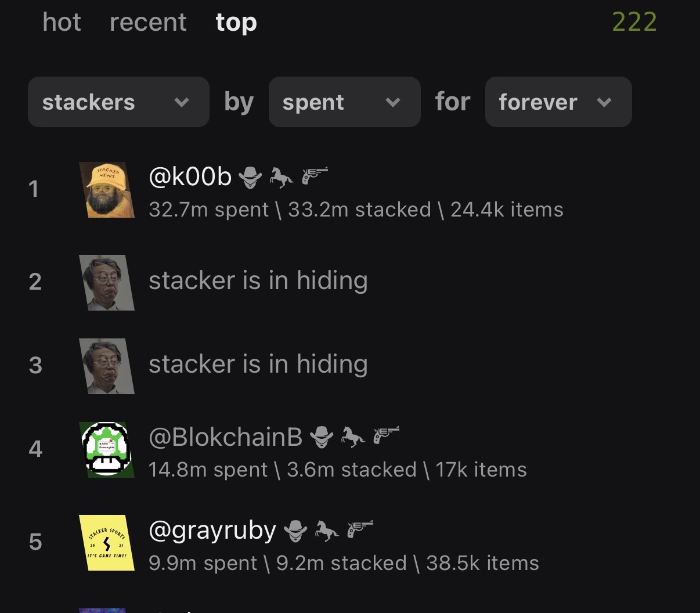Switch to the hot tab

click(62, 23)
